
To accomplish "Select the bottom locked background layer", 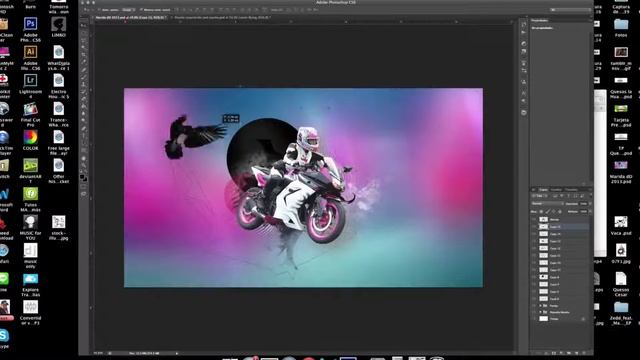I will pos(561,319).
